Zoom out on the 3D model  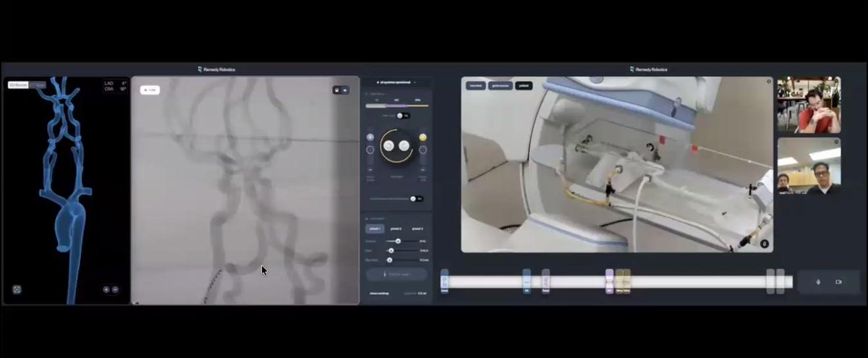click(115, 289)
